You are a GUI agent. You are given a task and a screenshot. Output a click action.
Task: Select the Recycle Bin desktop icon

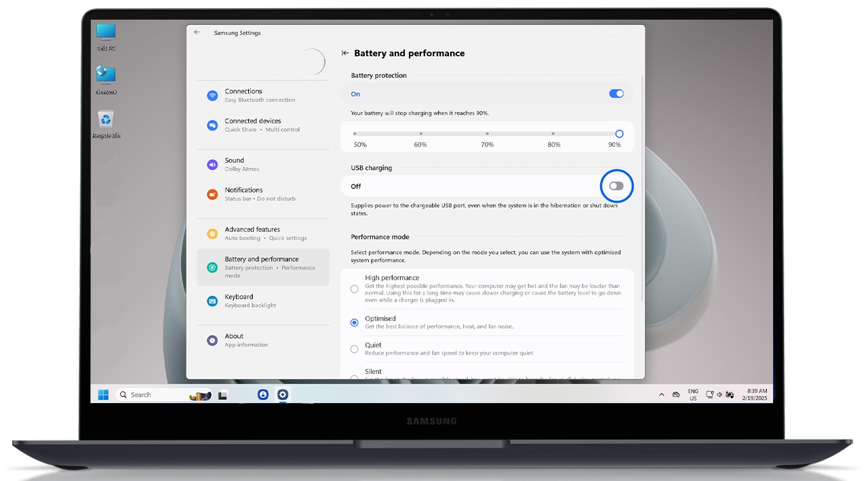pyautogui.click(x=106, y=125)
